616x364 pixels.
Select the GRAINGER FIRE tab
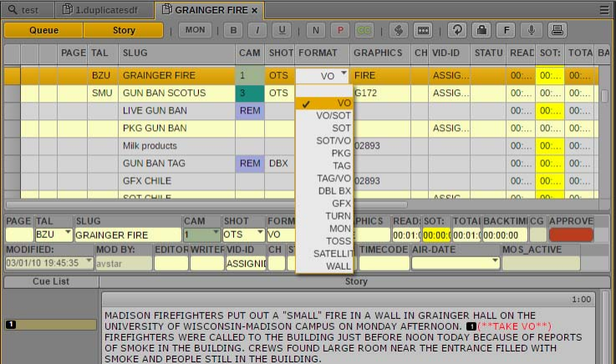point(209,10)
